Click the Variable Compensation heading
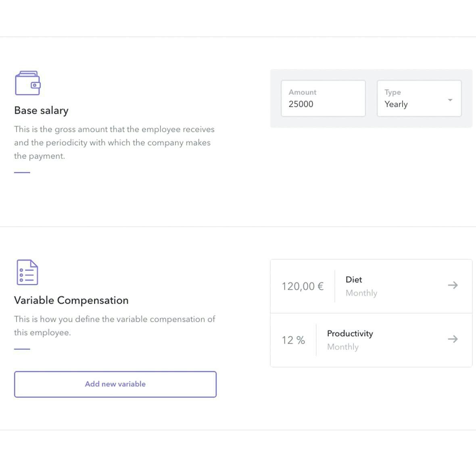Screen dimensions: 476x476 pyautogui.click(x=71, y=300)
